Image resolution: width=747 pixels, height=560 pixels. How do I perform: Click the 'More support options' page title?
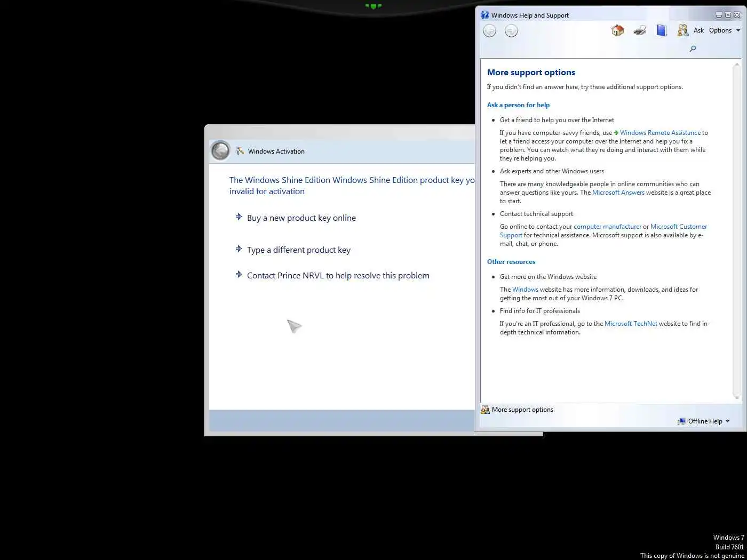pos(531,72)
